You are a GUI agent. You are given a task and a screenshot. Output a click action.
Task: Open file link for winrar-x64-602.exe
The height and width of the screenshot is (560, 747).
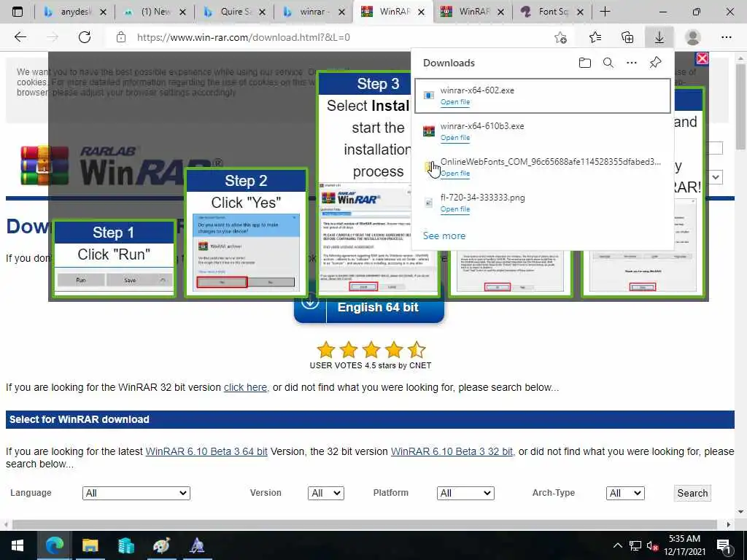coord(455,102)
